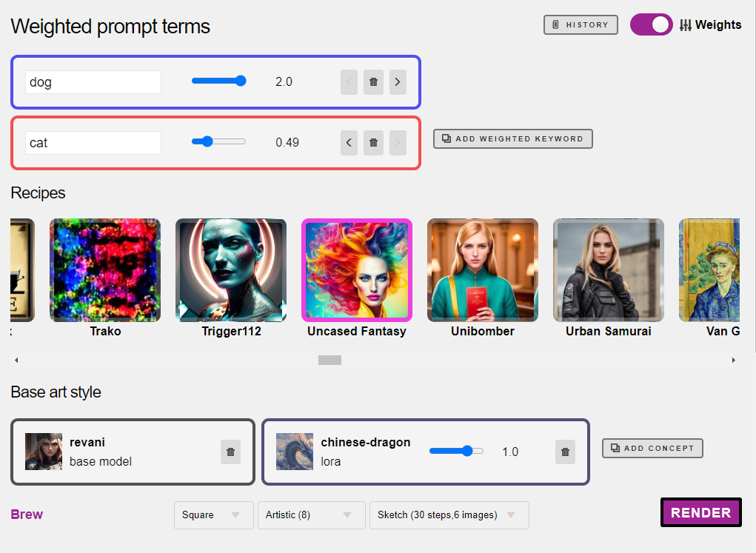Screen dimensions: 756x553
Task: Adjust the dog weight slider
Action: tap(219, 81)
